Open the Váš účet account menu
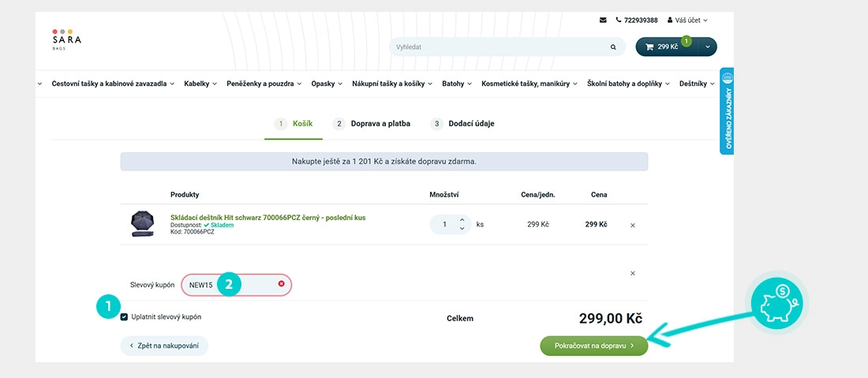The height and width of the screenshot is (378, 868). (687, 20)
